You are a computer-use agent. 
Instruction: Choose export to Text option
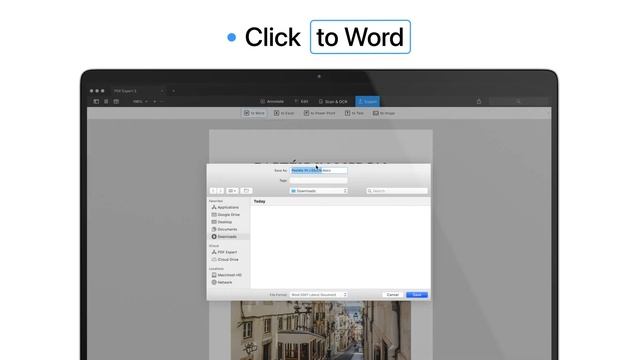click(354, 113)
